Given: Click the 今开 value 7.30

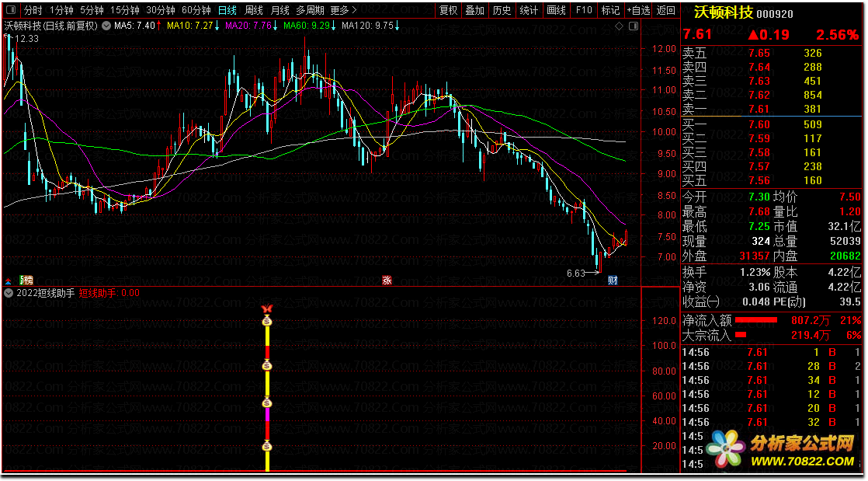Looking at the screenshot, I should tap(759, 197).
